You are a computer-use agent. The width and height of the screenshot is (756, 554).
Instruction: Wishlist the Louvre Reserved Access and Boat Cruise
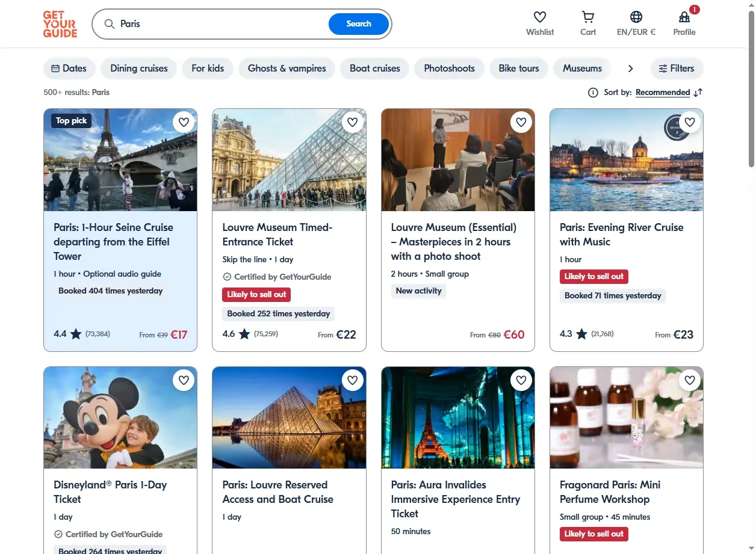click(x=353, y=380)
